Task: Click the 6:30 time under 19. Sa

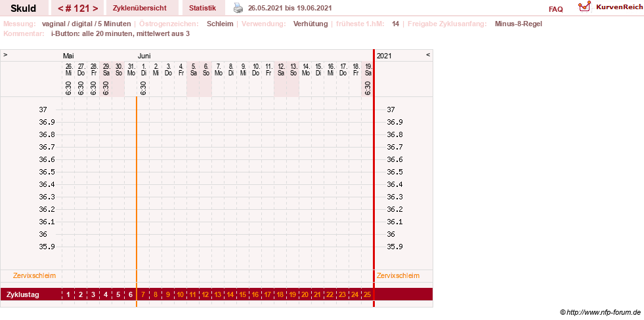Action: (368, 89)
